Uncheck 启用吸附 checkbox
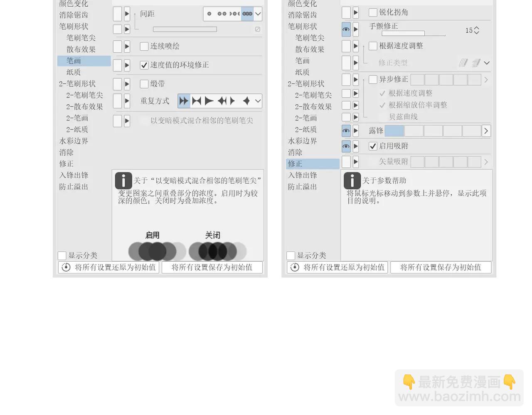The width and height of the screenshot is (532, 415). (x=373, y=146)
